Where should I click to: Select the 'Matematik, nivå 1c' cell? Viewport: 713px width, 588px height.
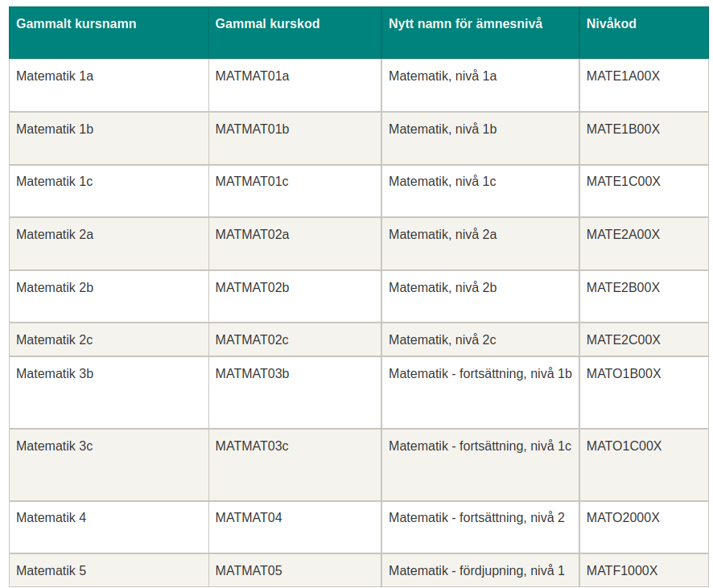coord(442,182)
